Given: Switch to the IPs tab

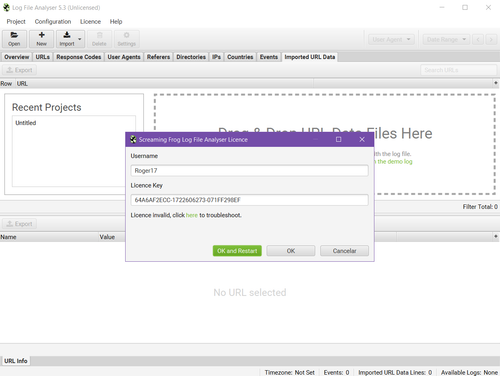Looking at the screenshot, I should (216, 57).
